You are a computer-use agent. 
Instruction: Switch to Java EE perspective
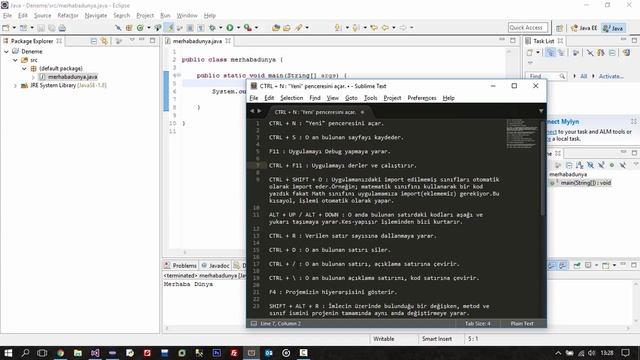pos(584,28)
